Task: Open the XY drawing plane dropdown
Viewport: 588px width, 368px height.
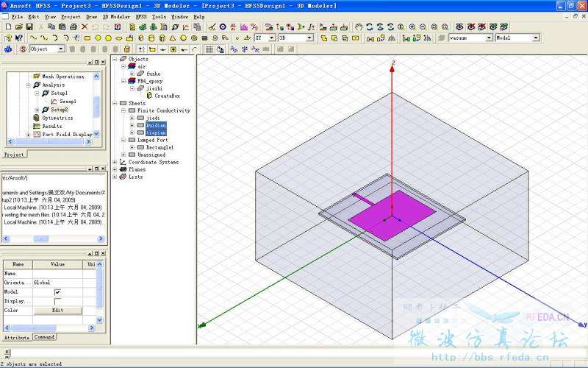Action: (x=271, y=38)
